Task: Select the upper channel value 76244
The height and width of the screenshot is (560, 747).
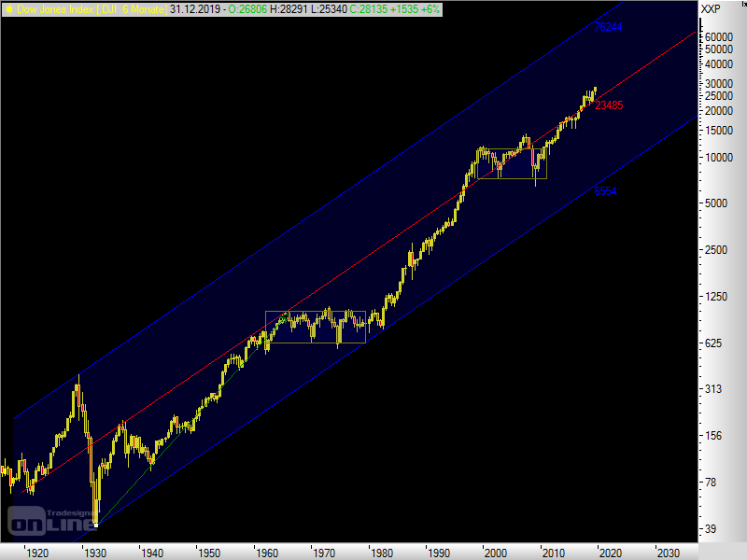Action: click(609, 27)
